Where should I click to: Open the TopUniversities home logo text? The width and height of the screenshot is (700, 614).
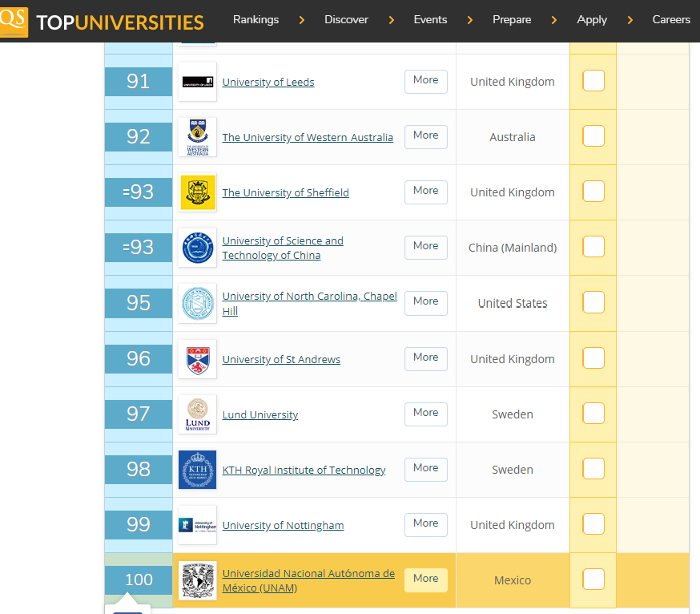point(119,22)
